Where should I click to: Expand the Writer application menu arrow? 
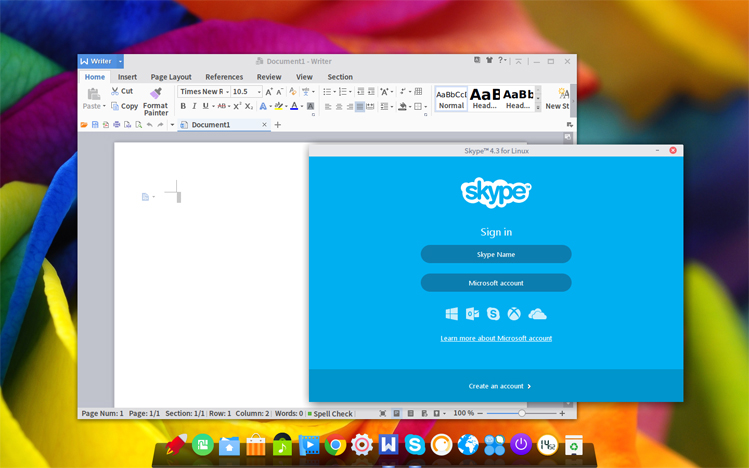pos(120,61)
